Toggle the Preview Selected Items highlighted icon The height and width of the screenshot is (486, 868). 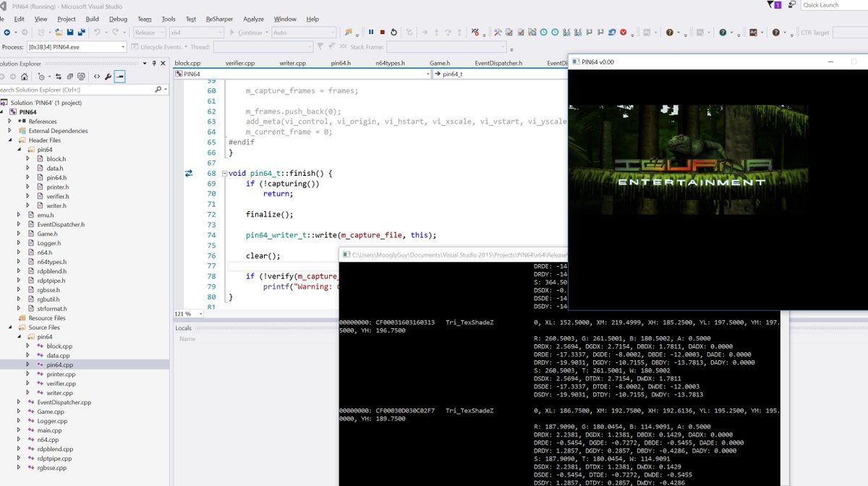click(119, 77)
